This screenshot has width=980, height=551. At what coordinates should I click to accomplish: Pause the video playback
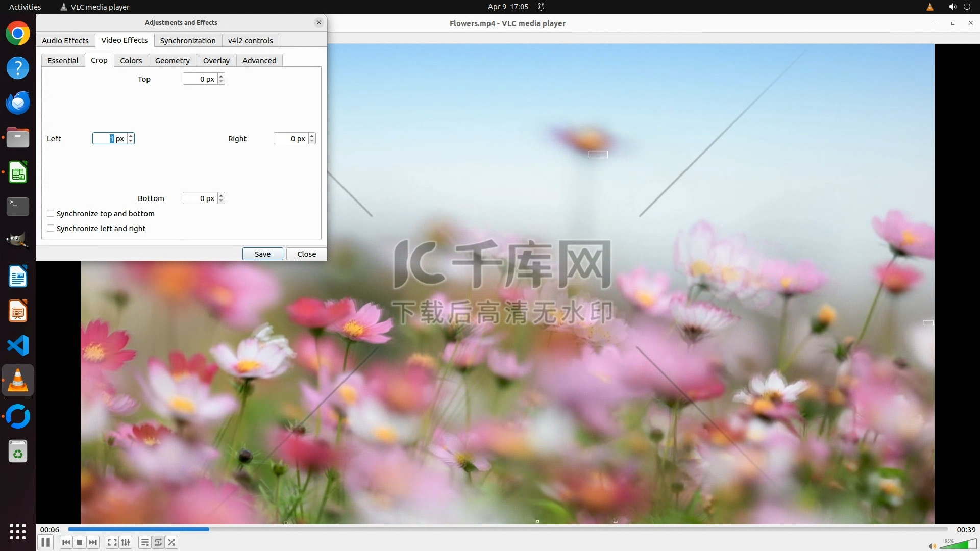(x=45, y=542)
